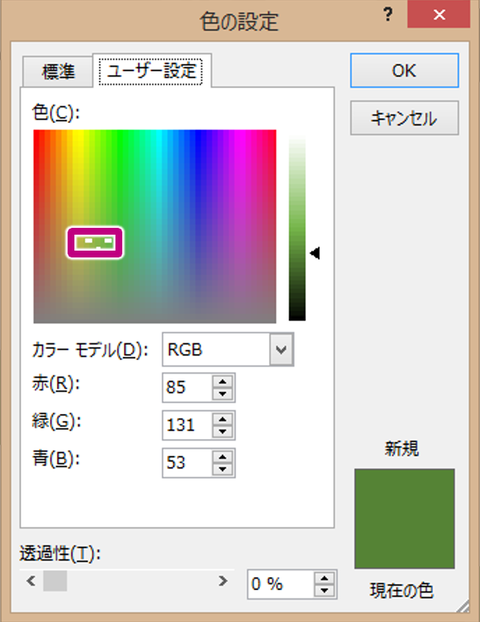Switch to the 標準 tab
The width and height of the screenshot is (480, 622).
pos(58,72)
